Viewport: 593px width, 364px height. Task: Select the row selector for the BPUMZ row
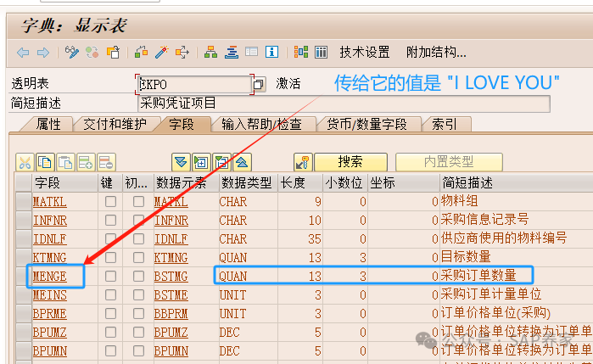(x=24, y=333)
